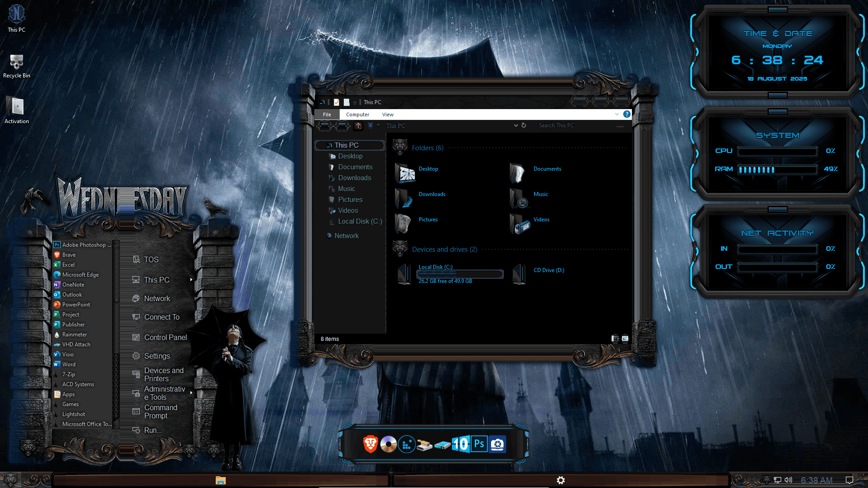Select the This PC desktop icon
Screen dimensions: 868x488
(x=17, y=18)
